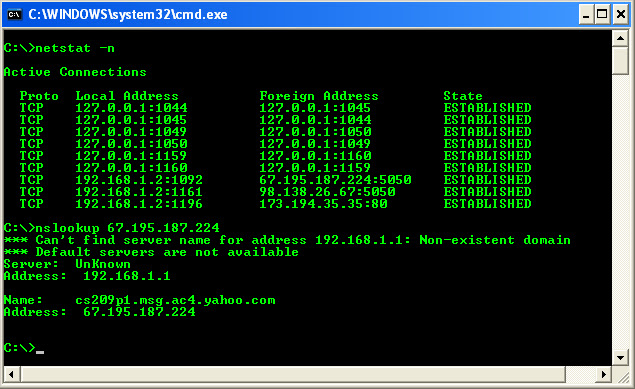635x389 pixels.
Task: Click the server 'Address: 192.168.1.1' line
Action: point(87,276)
